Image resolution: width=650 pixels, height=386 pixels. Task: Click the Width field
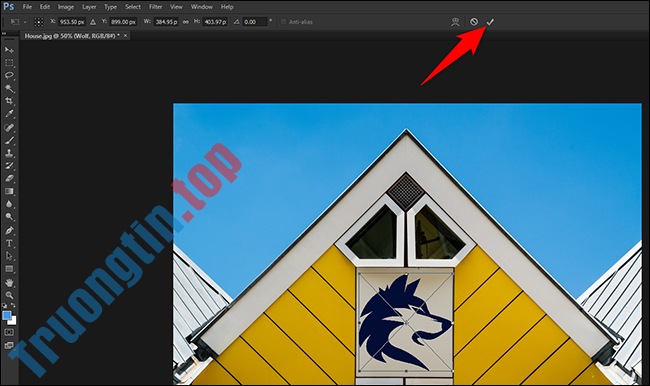point(166,22)
